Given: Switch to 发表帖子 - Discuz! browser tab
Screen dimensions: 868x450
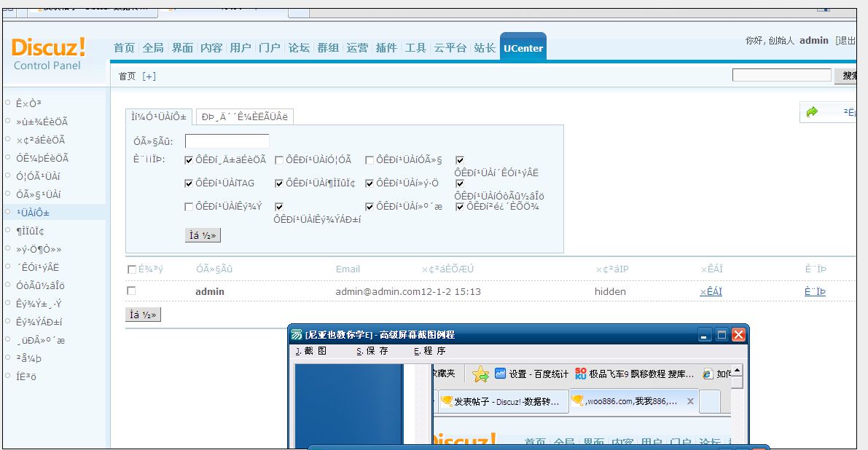Looking at the screenshot, I should (x=503, y=401).
